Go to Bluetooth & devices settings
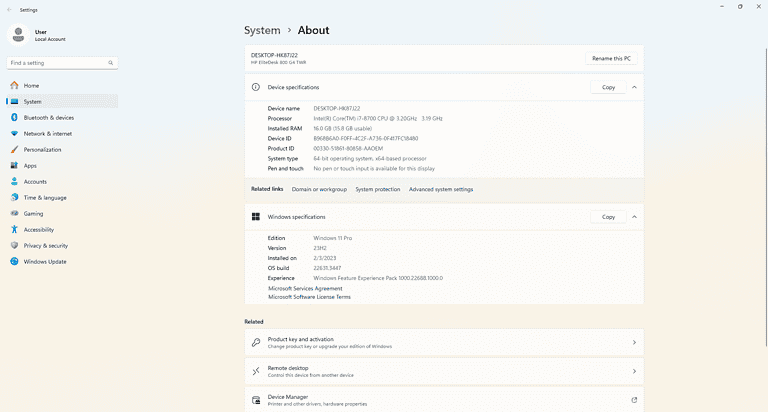This screenshot has width=768, height=412. point(62,118)
